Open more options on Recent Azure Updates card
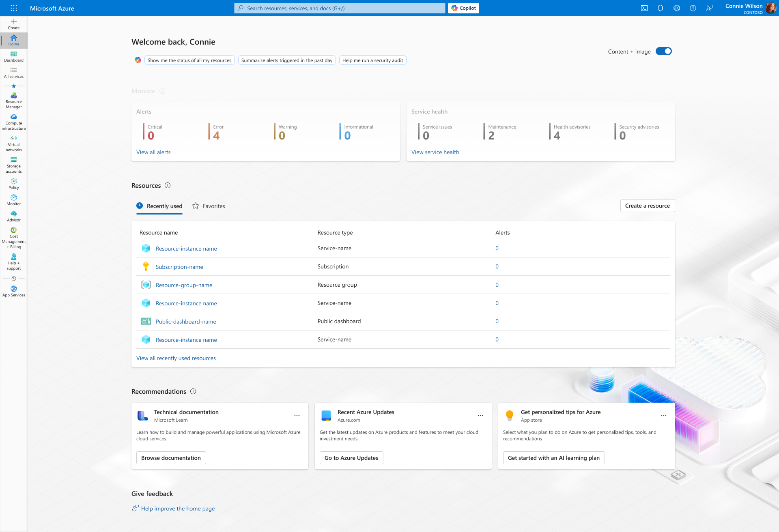The height and width of the screenshot is (532, 779). pos(480,416)
